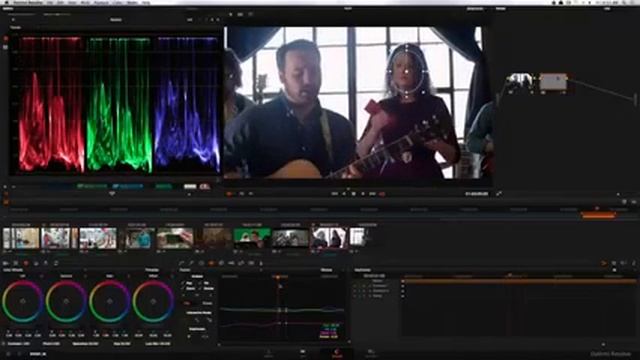This screenshot has height=360, width=640.
Task: Toggle the Zoom tracking checkbox
Action: tap(183, 288)
